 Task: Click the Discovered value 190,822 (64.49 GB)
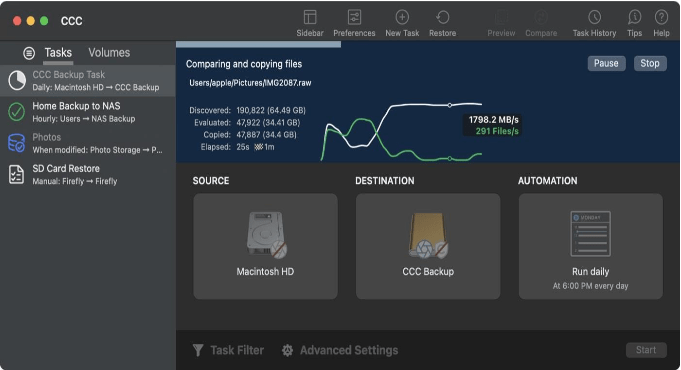pyautogui.click(x=271, y=110)
